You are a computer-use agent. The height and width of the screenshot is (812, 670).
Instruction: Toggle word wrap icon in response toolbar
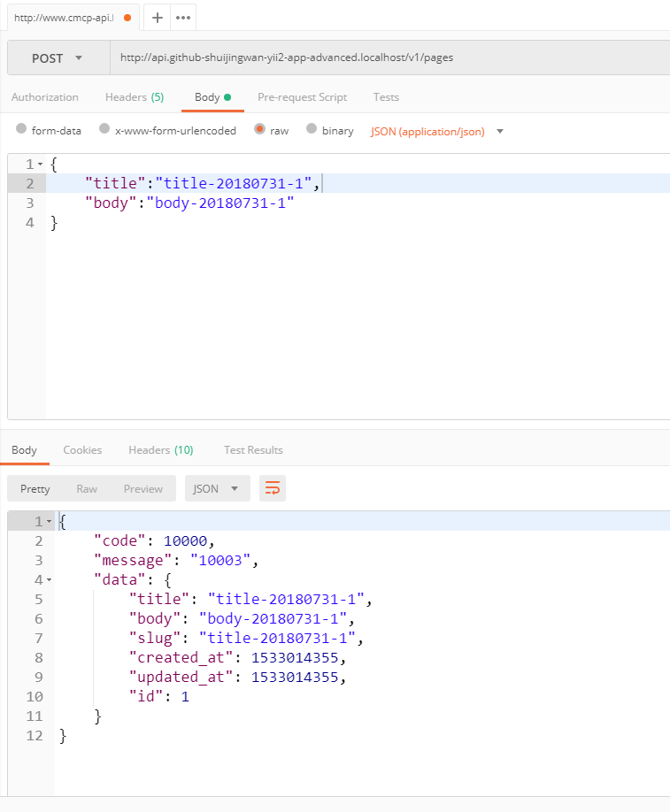(x=273, y=488)
